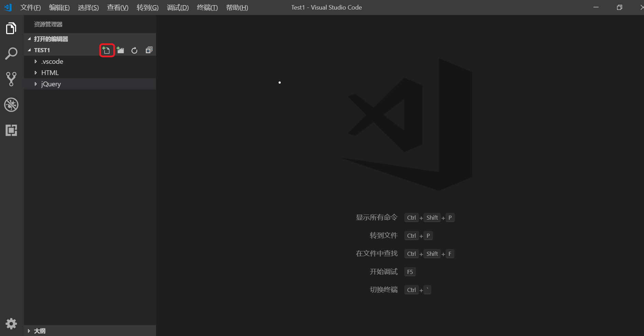Open the 调试(D) menu
This screenshot has width=644, height=336.
[178, 8]
